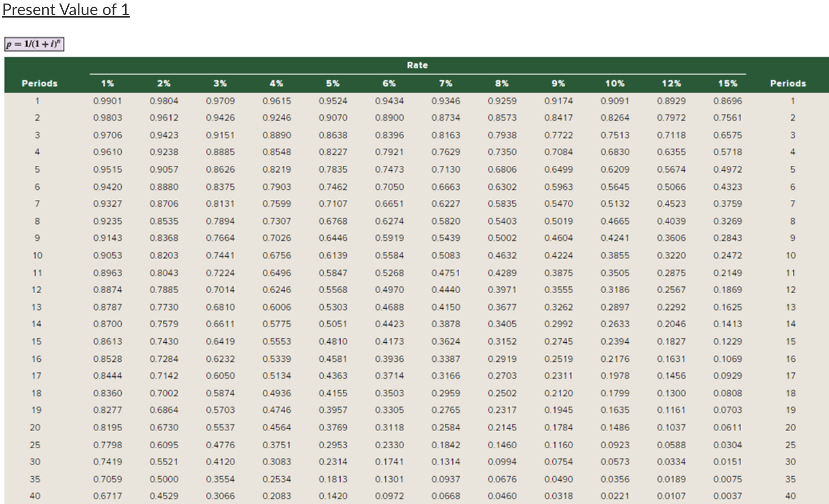Select the 1% rate column header

(107, 83)
